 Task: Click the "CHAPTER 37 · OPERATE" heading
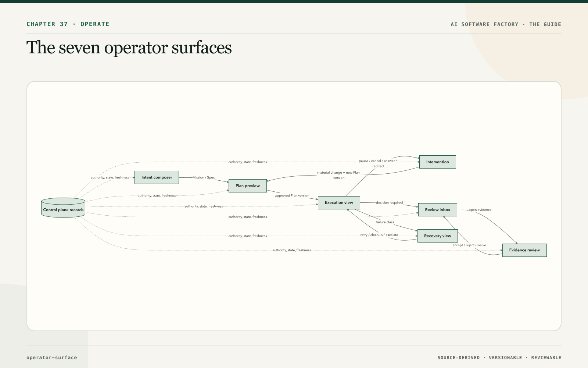(x=68, y=24)
